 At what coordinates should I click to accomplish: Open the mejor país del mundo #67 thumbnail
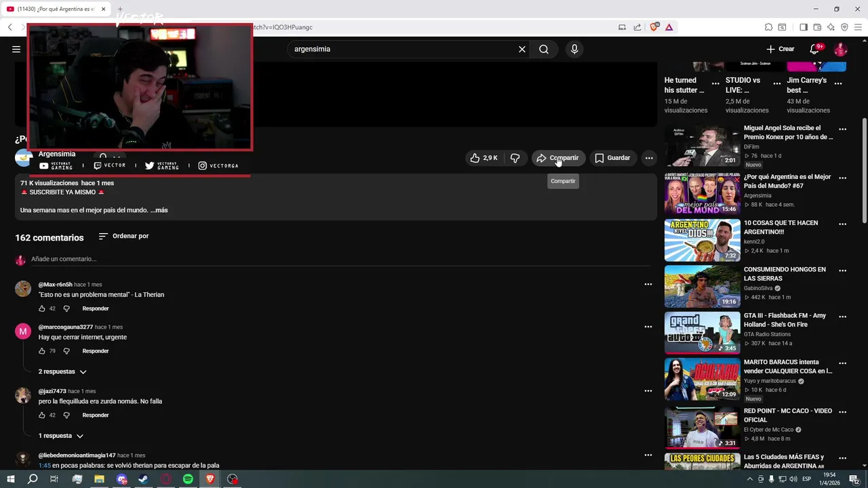tap(702, 193)
